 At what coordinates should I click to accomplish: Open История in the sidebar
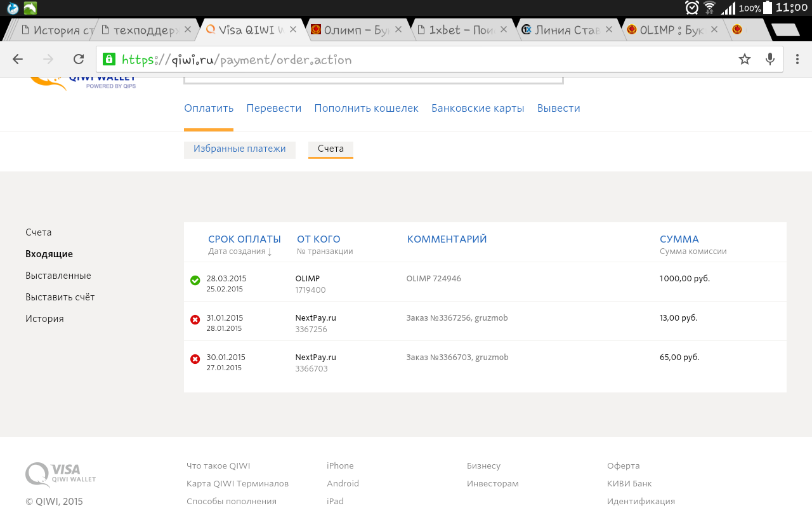pos(44,319)
